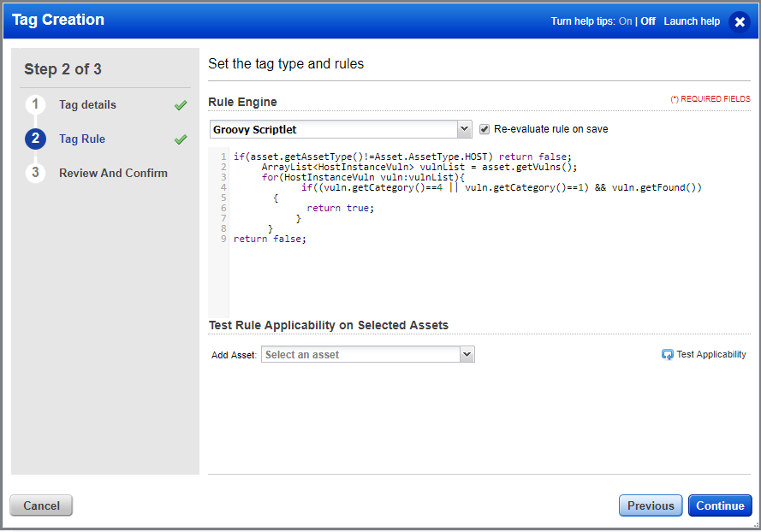Click the Continue button
Viewport: 761px width, 532px height.
pos(720,505)
